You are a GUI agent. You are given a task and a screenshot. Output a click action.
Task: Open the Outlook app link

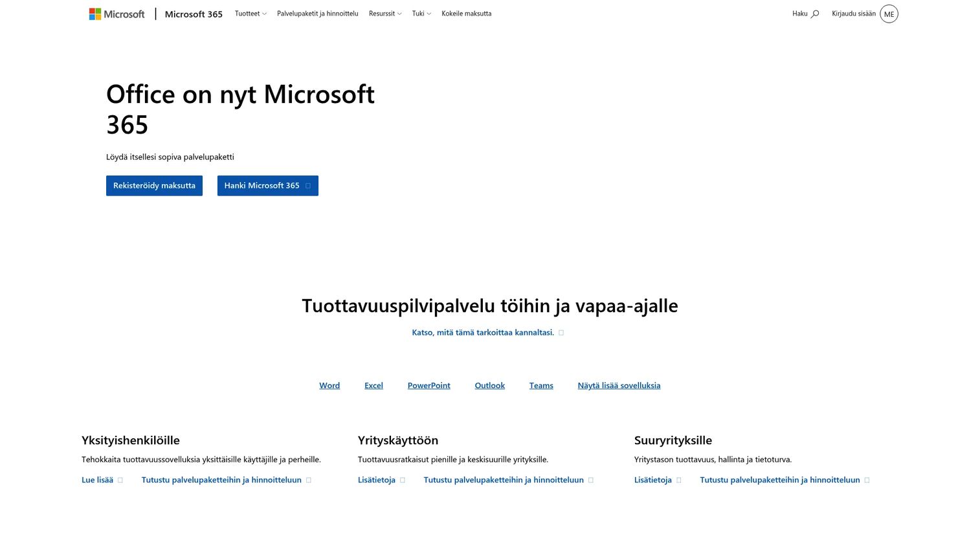(x=489, y=385)
